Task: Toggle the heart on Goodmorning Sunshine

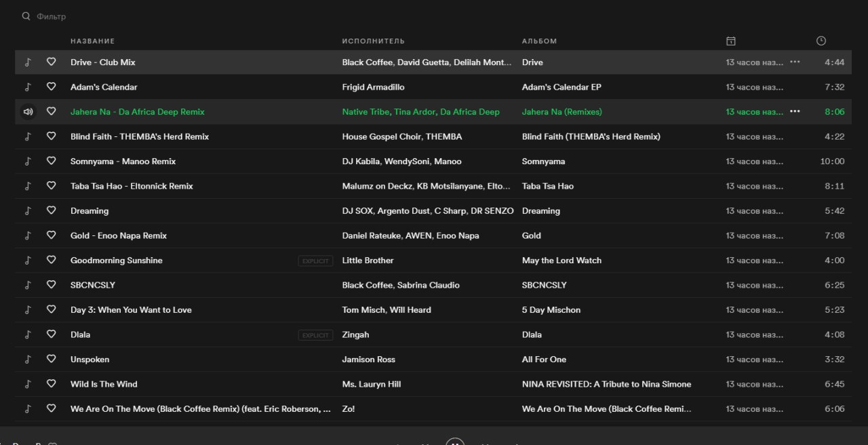Action: coord(51,260)
